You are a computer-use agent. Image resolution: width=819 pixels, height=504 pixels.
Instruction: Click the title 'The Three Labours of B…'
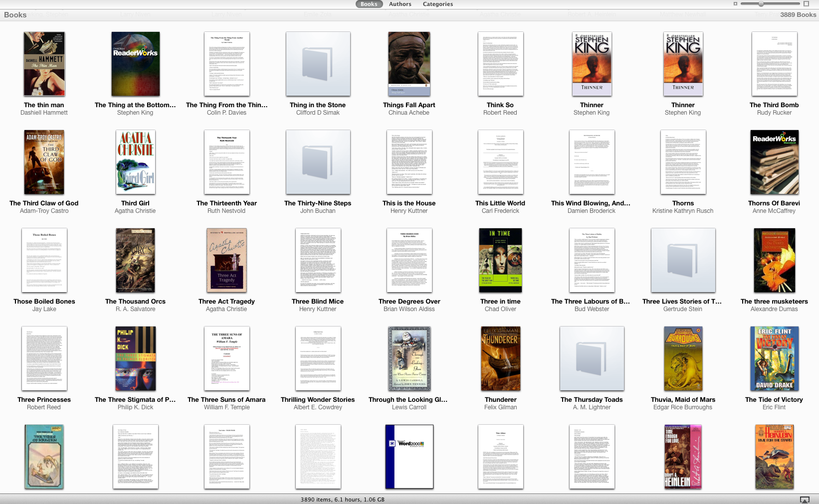tap(591, 302)
